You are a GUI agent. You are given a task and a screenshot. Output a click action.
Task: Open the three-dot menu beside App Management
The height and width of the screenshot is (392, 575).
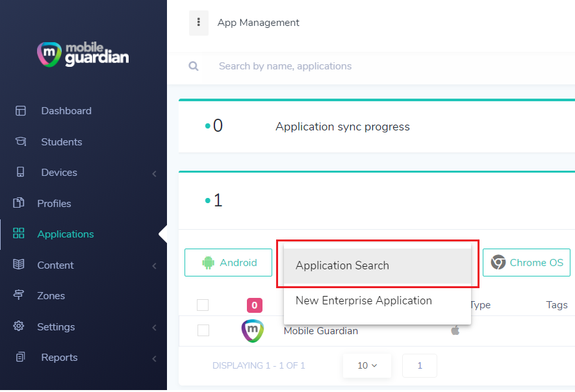(x=198, y=23)
